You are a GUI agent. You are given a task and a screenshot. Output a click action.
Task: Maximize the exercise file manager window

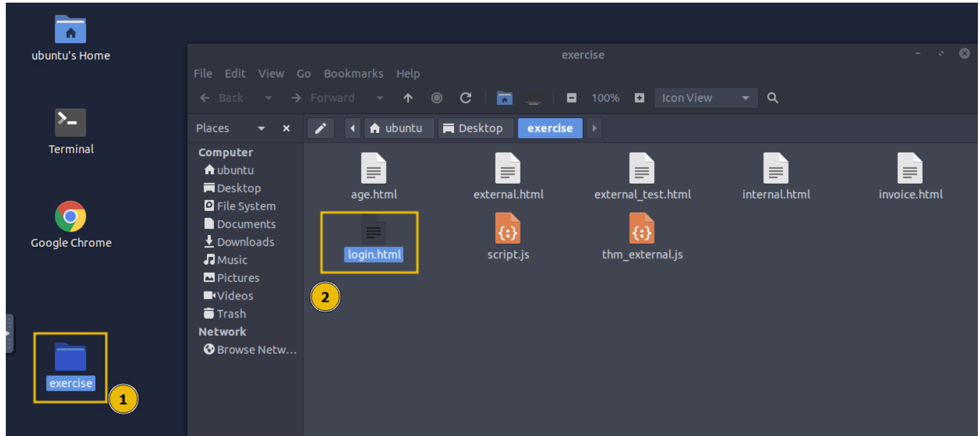tap(941, 54)
